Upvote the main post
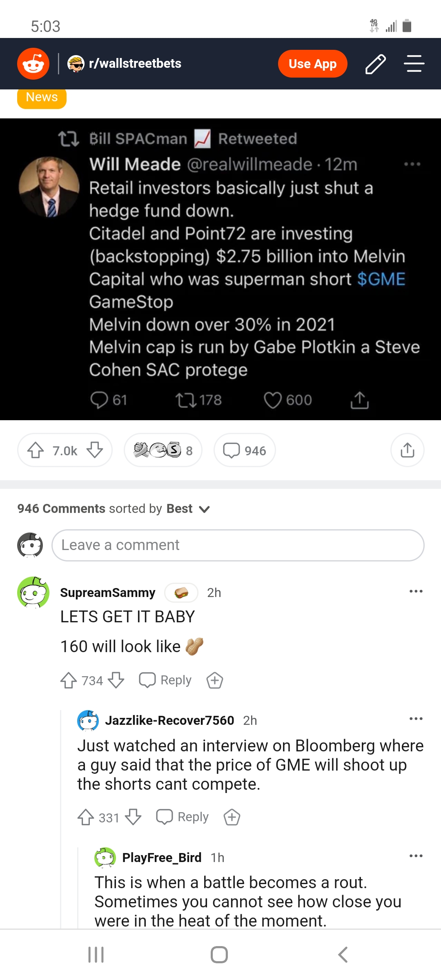 (36, 450)
